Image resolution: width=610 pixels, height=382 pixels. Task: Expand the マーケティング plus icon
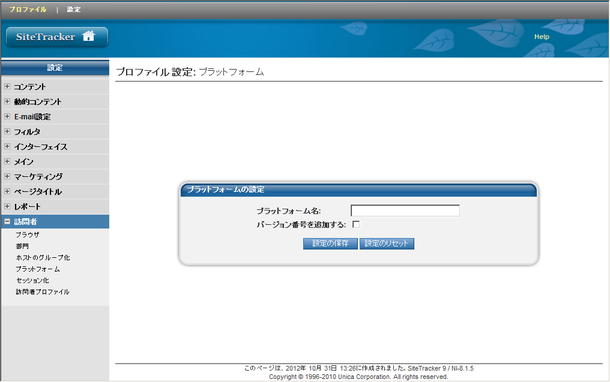7,176
